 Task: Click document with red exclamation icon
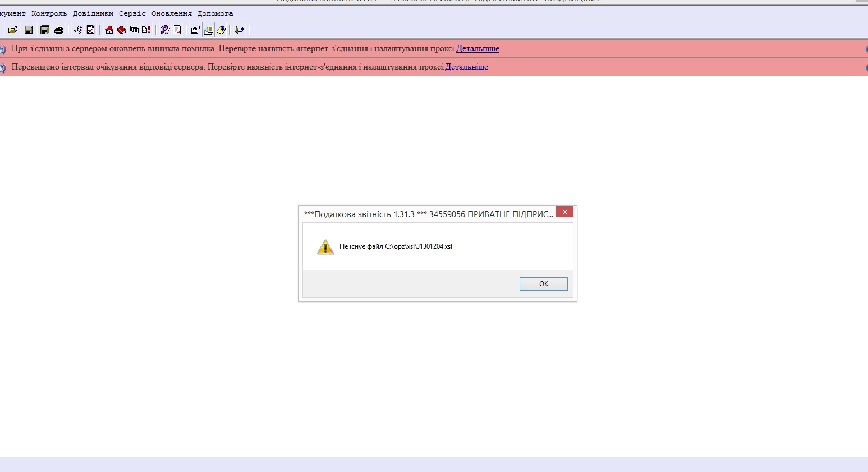pos(146,30)
